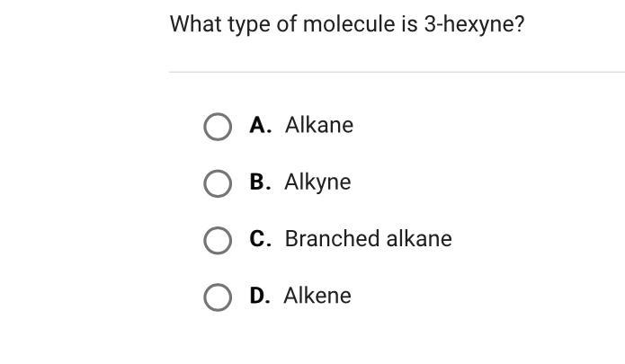Screen dimensions: 625x364
Task: Pick the radio button beside Alkene
Action: 218,297
